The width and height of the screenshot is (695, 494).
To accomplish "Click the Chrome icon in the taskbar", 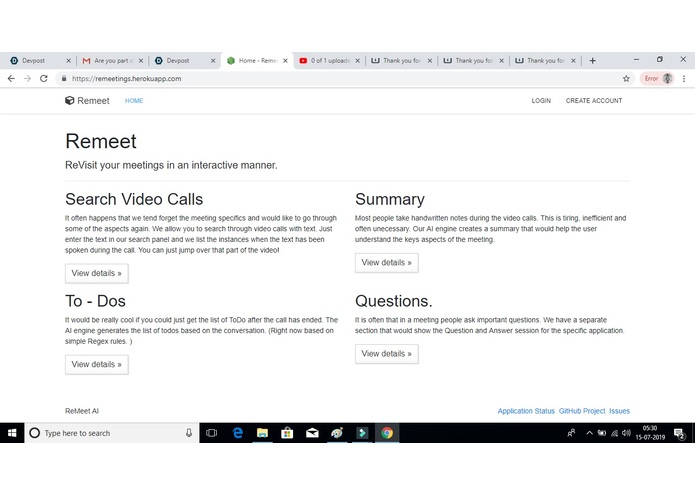I will [387, 433].
